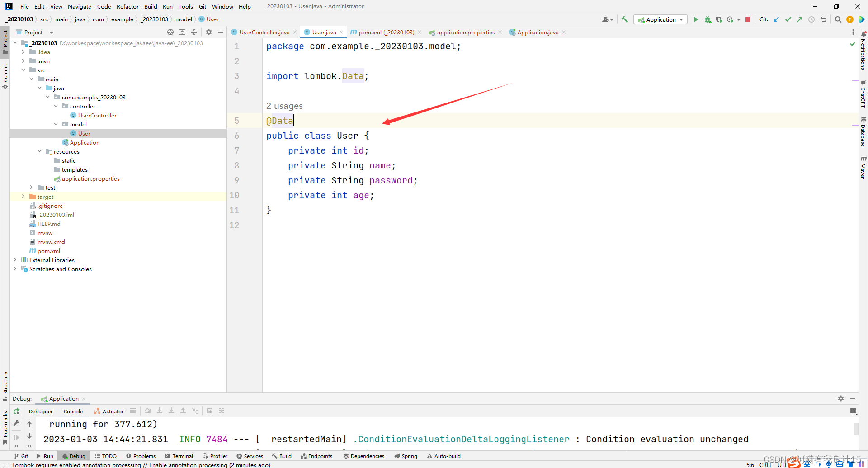Viewport: 868px width, 468px height.
Task: Open Search Everywhere magnifier icon
Action: coord(838,19)
